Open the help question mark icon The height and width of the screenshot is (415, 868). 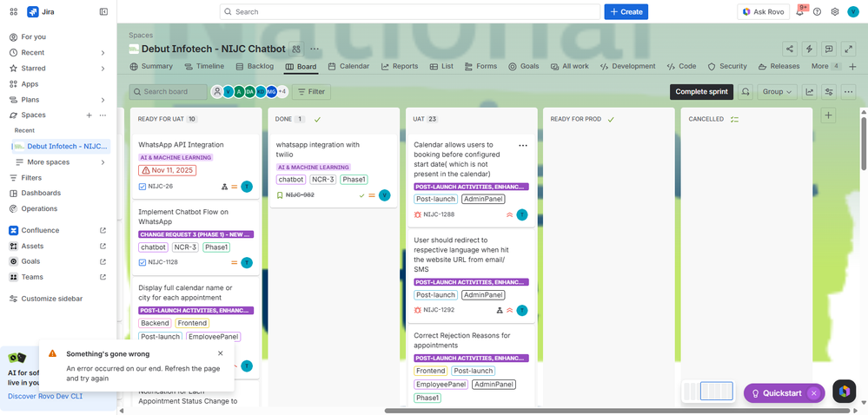click(x=817, y=11)
